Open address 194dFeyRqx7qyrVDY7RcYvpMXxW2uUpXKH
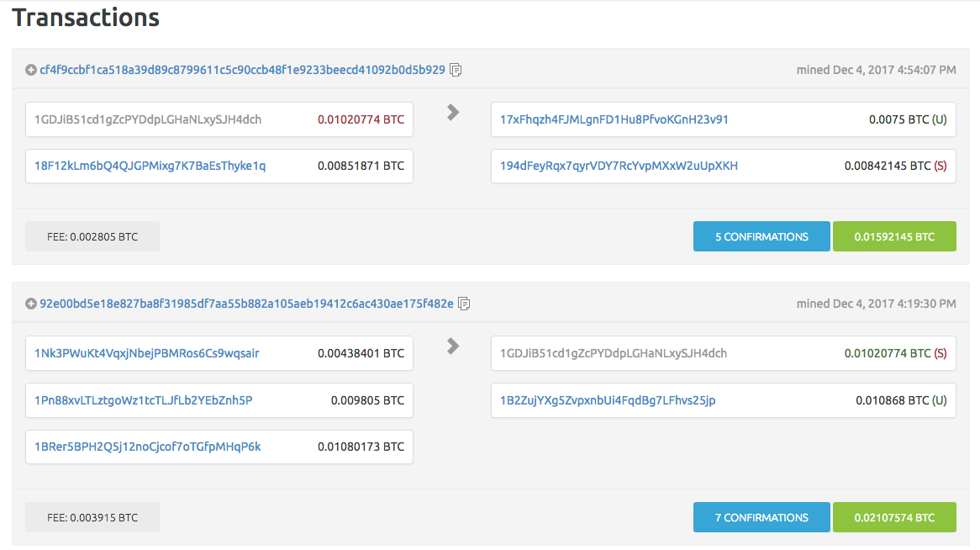980x550 pixels. 619,166
